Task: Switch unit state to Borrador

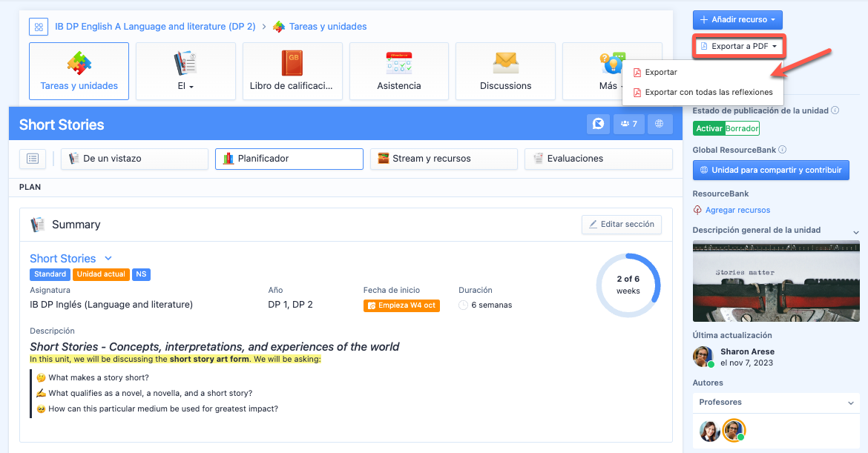Action: [742, 128]
